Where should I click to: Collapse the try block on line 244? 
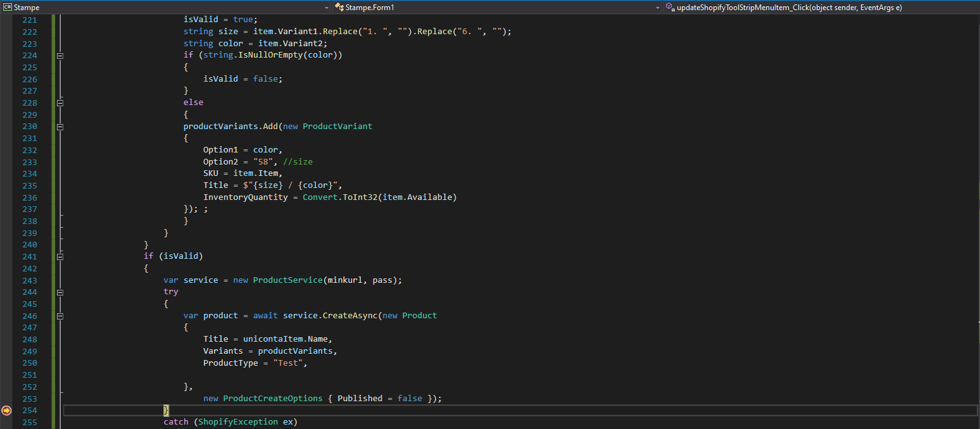click(x=60, y=292)
